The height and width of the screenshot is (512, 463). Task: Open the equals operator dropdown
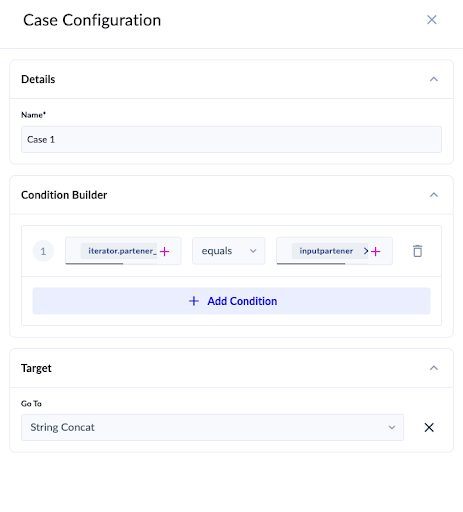(229, 251)
